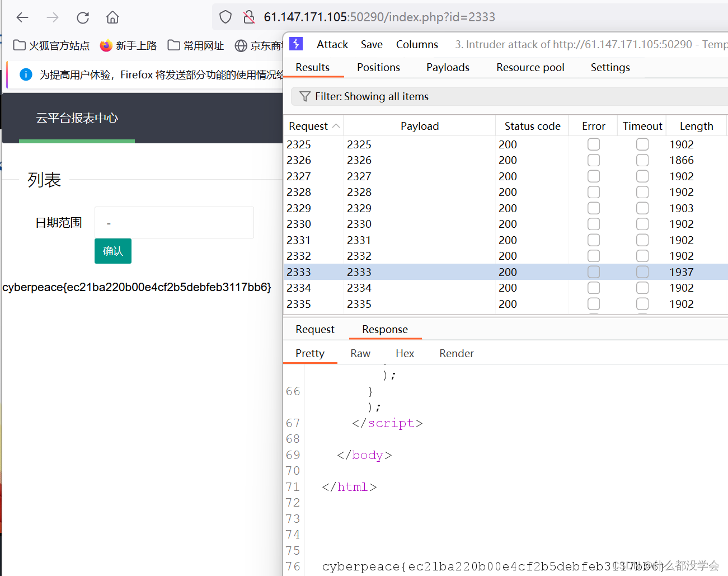
Task: Select result row with payload 2326
Action: click(506, 160)
